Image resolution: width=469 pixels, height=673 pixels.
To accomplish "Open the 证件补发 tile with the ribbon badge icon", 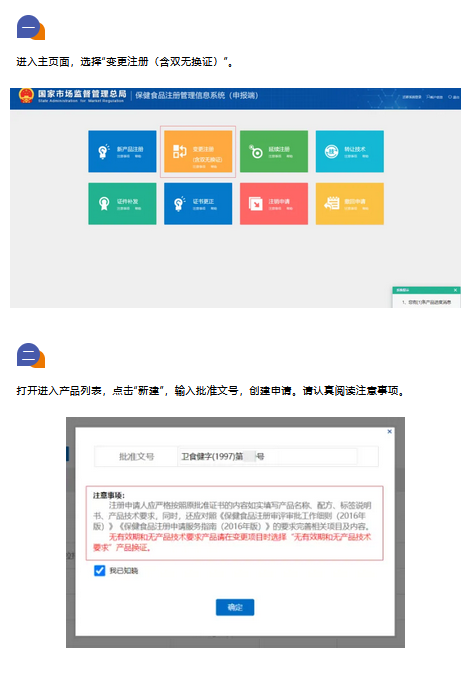I will click(122, 204).
